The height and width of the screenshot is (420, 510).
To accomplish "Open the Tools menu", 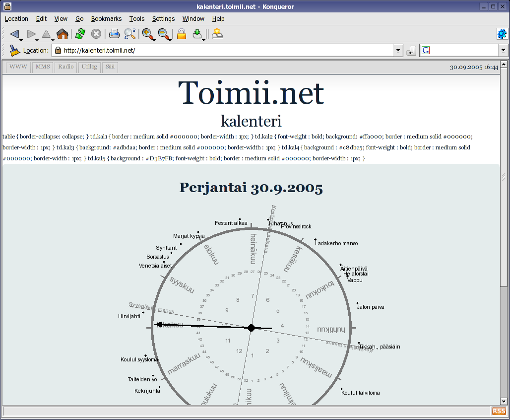I will click(x=136, y=19).
